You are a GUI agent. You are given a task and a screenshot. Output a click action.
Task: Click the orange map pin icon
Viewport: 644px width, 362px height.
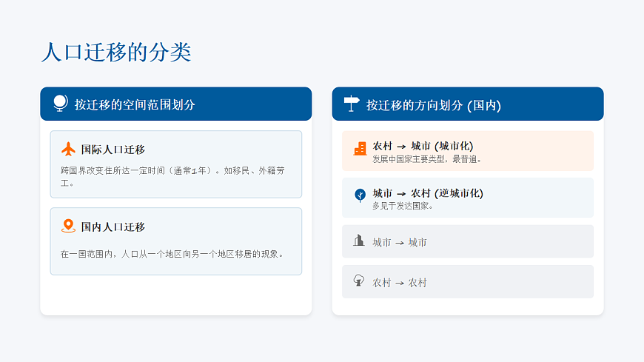tap(68, 226)
